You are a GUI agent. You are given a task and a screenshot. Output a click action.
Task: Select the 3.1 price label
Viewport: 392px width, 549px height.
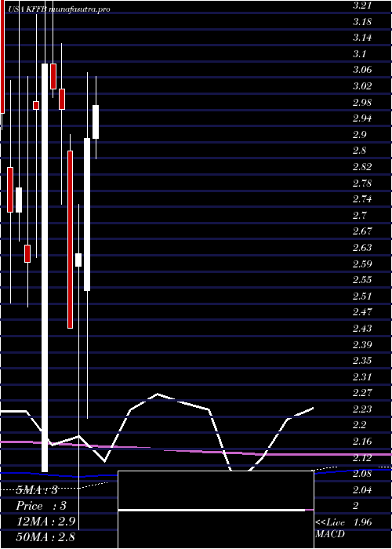(x=359, y=54)
